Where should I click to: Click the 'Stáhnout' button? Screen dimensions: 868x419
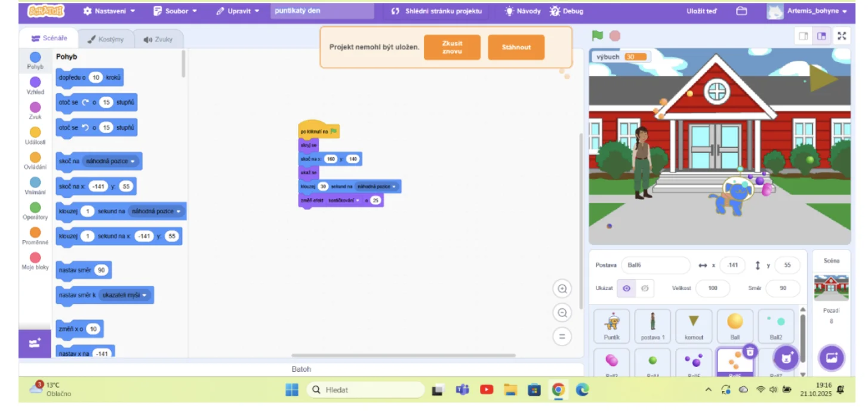516,47
